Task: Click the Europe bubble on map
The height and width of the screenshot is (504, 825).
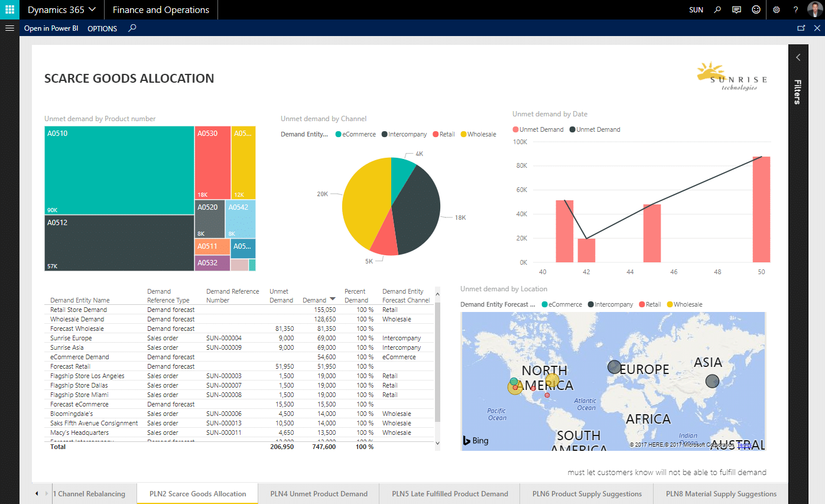Action: [x=615, y=367]
